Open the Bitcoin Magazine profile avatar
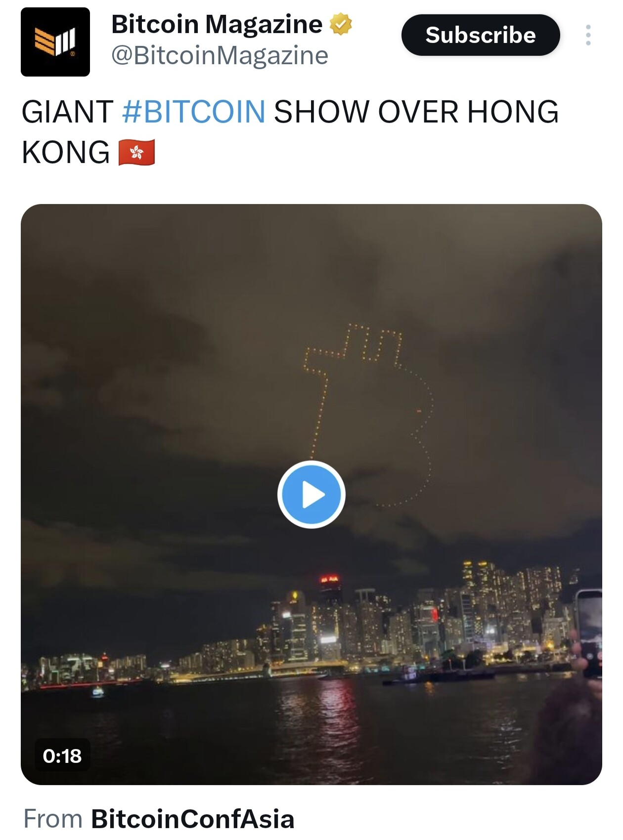 pyautogui.click(x=55, y=42)
